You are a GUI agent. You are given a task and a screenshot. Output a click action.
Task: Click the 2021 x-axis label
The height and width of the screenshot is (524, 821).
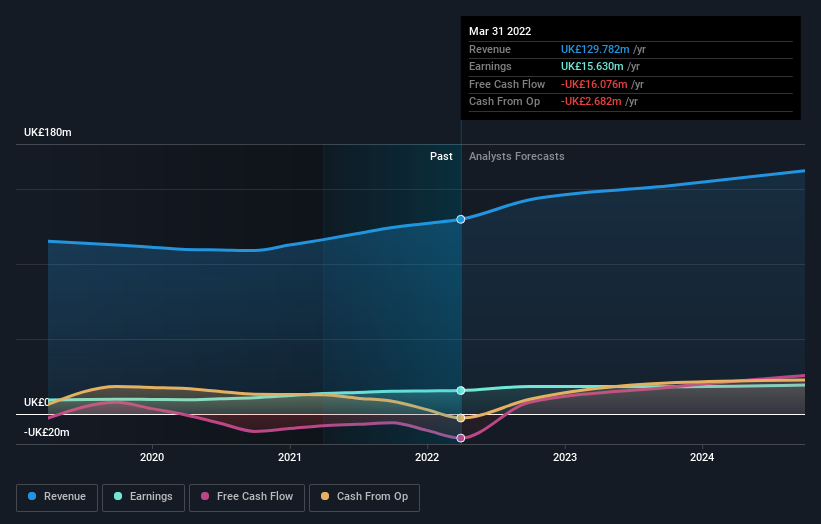pyautogui.click(x=290, y=458)
